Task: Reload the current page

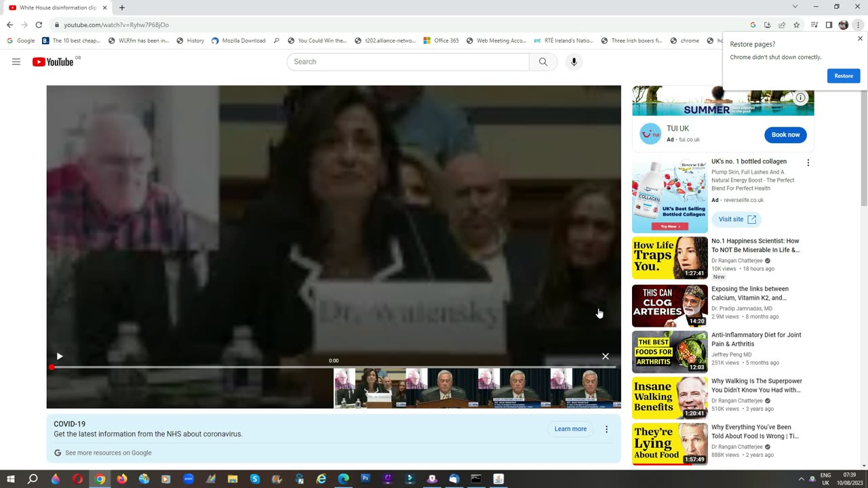Action: click(x=39, y=25)
